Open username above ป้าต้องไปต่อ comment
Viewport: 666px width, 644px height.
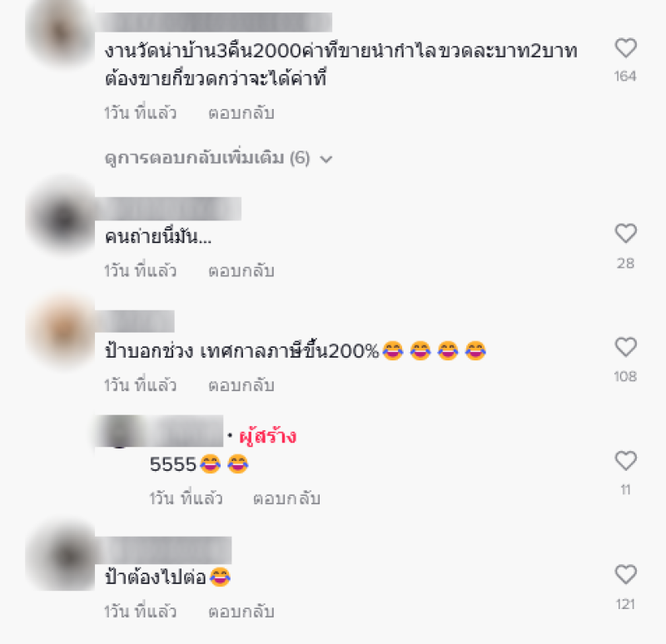click(x=163, y=550)
